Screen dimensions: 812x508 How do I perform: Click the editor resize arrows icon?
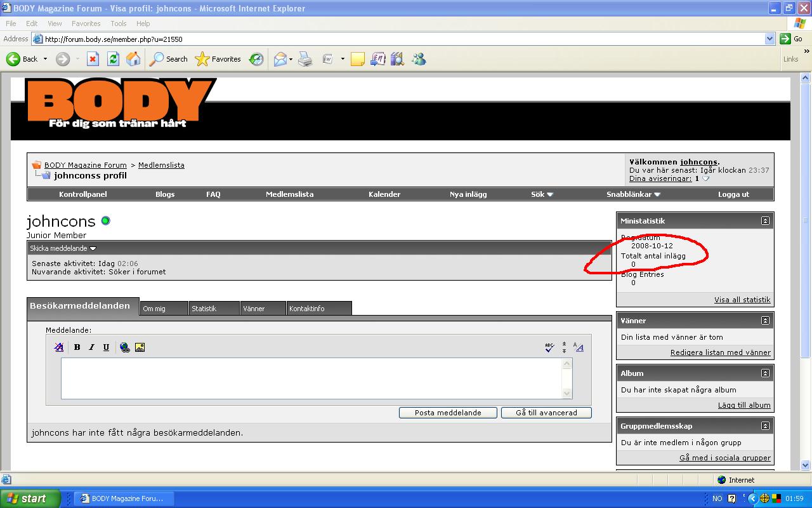coord(564,347)
